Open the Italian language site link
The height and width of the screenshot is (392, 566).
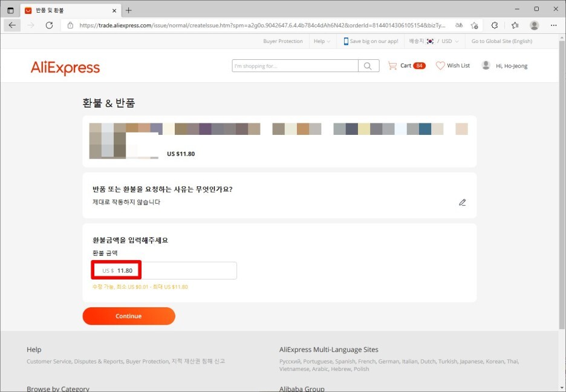coord(410,361)
